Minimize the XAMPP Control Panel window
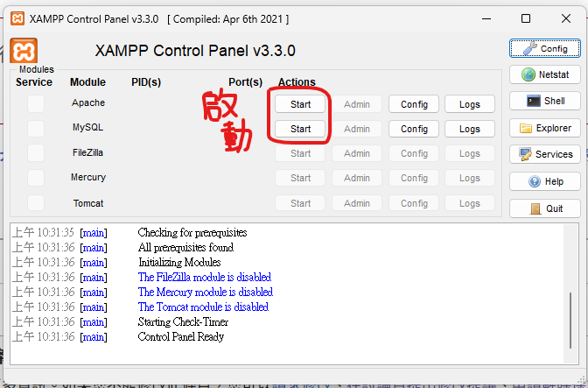 tap(486, 18)
